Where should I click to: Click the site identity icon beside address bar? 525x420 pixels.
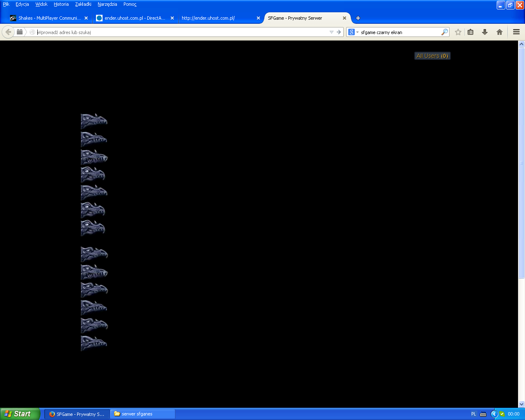coord(32,32)
